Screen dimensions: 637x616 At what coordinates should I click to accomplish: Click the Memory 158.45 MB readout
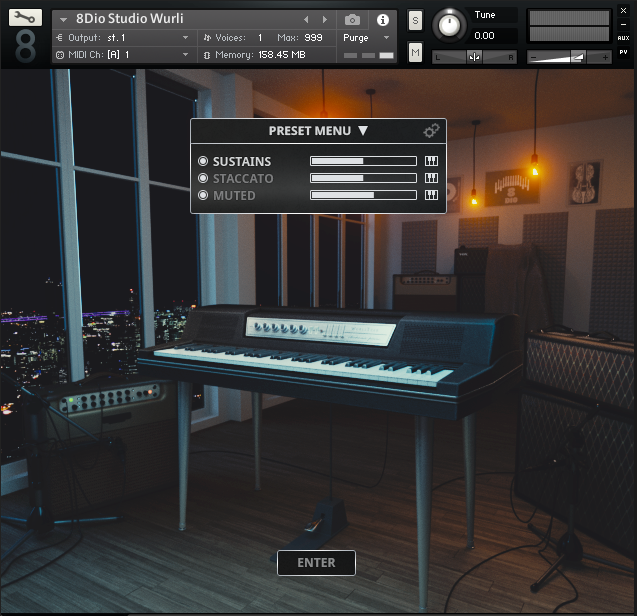tap(282, 55)
